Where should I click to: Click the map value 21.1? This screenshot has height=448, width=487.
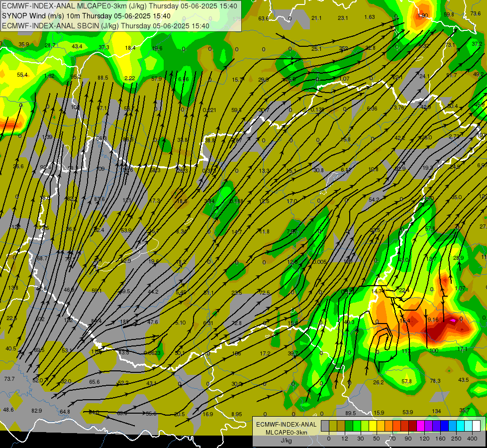(x=316, y=18)
